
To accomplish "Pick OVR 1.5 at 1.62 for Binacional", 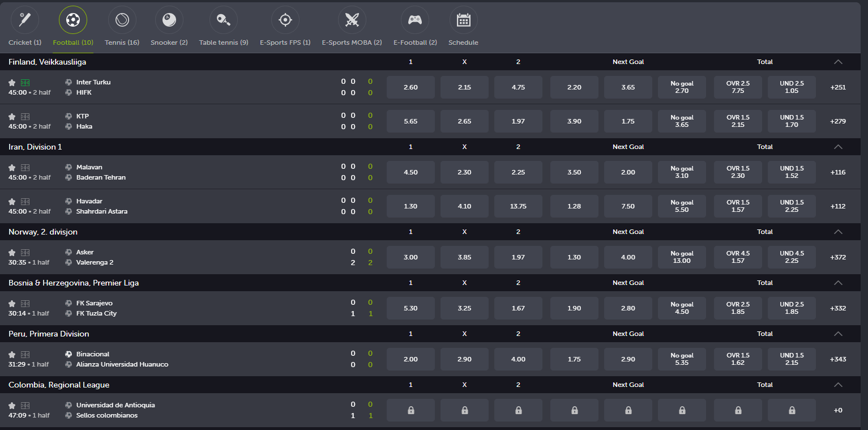I will click(x=738, y=359).
